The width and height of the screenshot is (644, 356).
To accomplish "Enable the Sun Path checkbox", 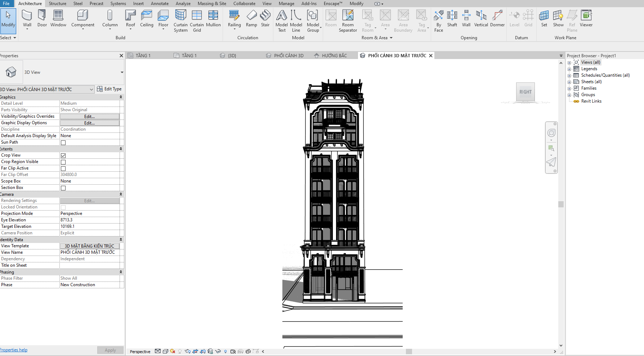I will pyautogui.click(x=63, y=143).
